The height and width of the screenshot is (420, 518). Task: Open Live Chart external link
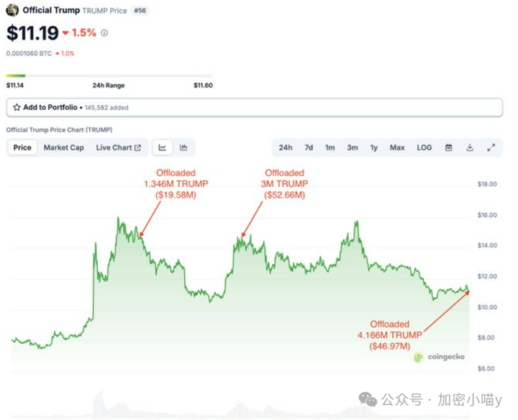pyautogui.click(x=118, y=147)
